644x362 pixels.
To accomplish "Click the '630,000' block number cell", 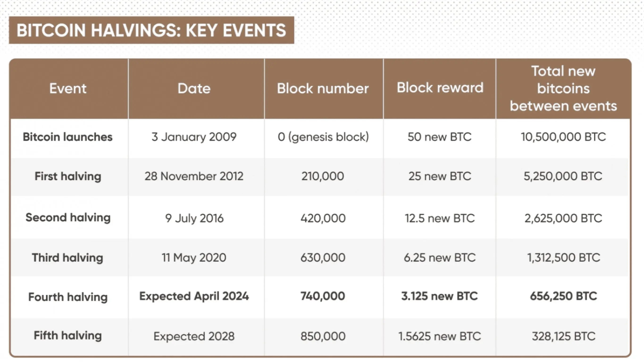I will coord(323,257).
